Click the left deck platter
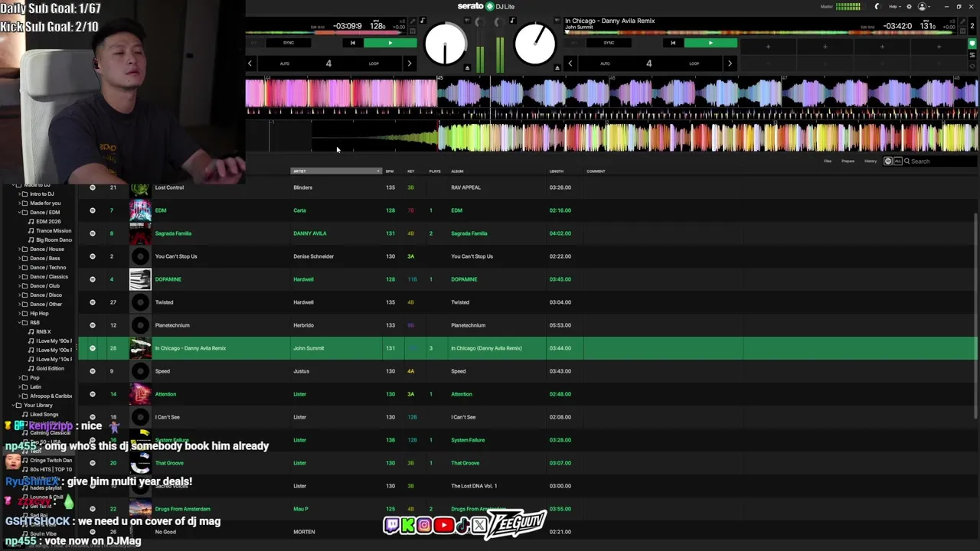Screen dimensions: 980x551 point(445,44)
